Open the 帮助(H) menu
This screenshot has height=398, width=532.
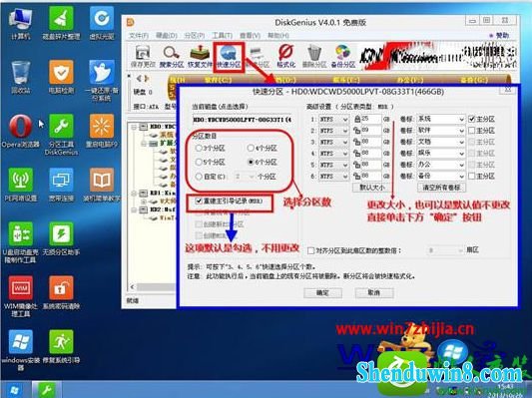click(277, 35)
